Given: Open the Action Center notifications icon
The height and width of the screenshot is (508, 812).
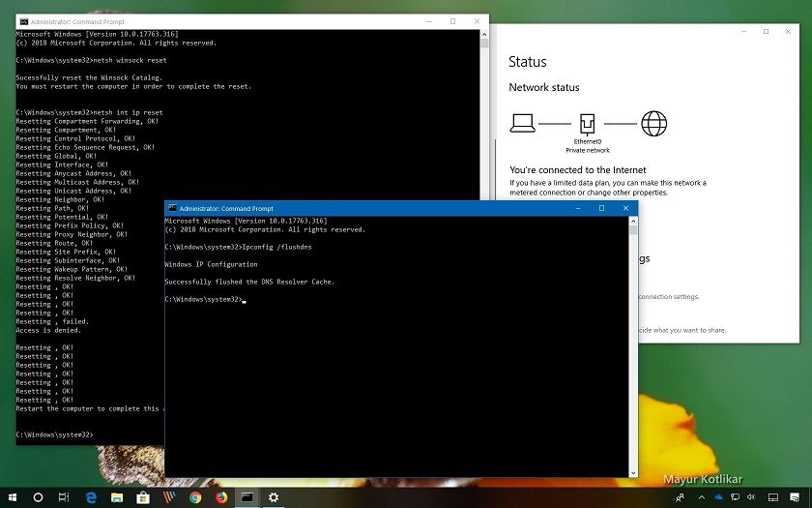Looking at the screenshot, I should [x=796, y=497].
